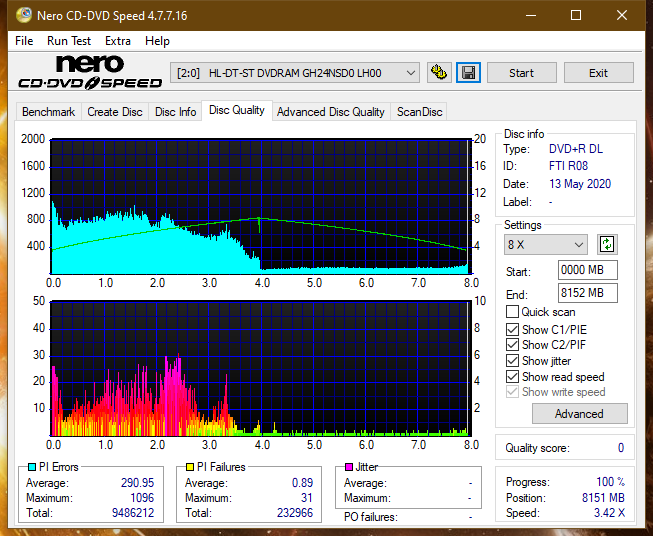Uncheck Show jitter option
The image size is (653, 536).
point(512,361)
